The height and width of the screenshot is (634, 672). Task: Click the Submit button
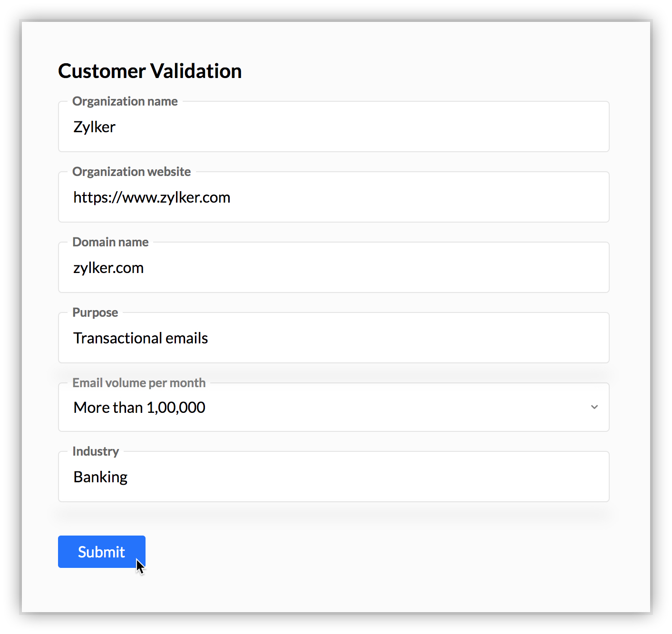[x=102, y=552]
